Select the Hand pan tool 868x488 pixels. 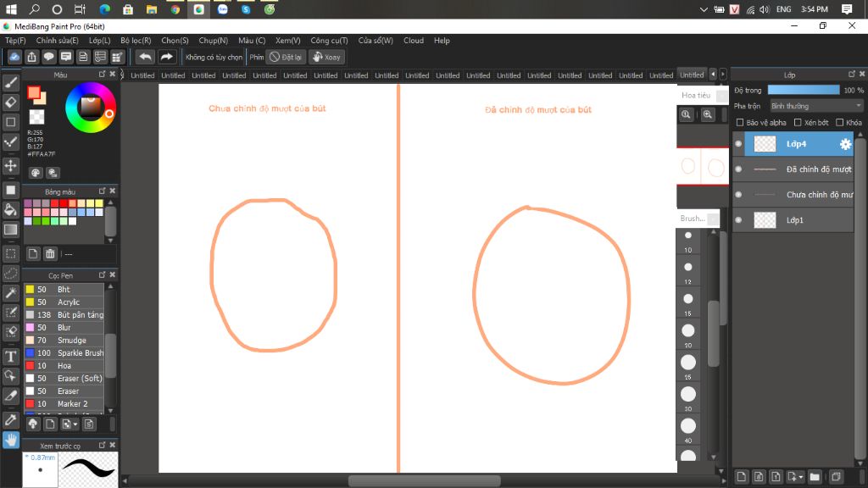(10, 440)
